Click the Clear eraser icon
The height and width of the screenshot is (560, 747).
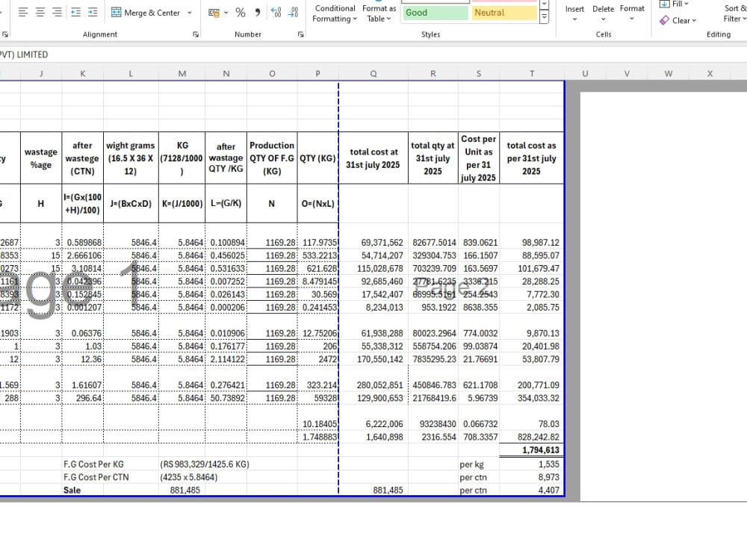[664, 20]
